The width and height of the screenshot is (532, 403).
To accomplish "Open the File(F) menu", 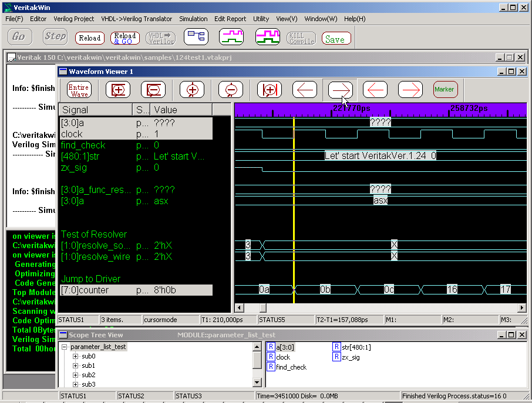I will 14,19.
